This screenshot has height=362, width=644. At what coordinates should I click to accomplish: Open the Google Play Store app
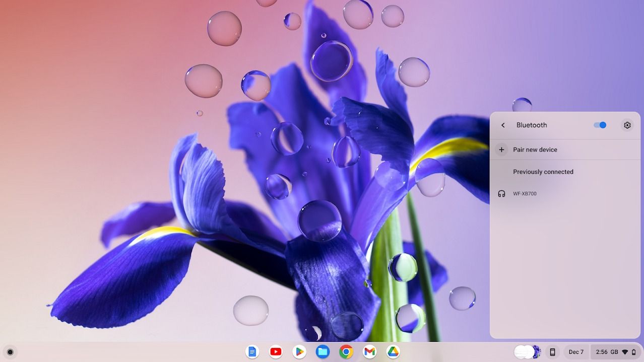tap(299, 352)
